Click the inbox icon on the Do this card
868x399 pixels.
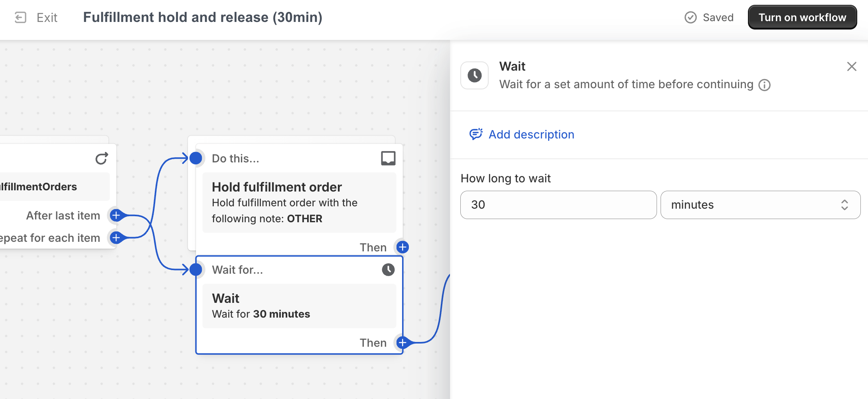tap(388, 158)
